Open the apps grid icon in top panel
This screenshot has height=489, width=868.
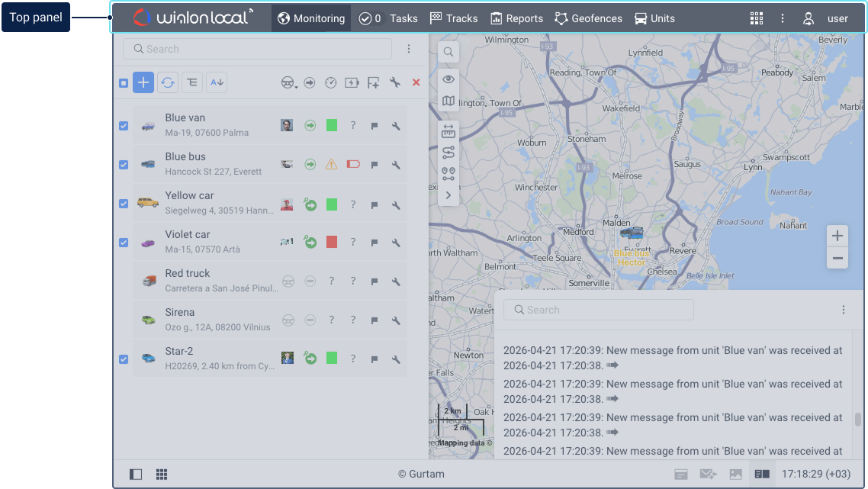757,18
